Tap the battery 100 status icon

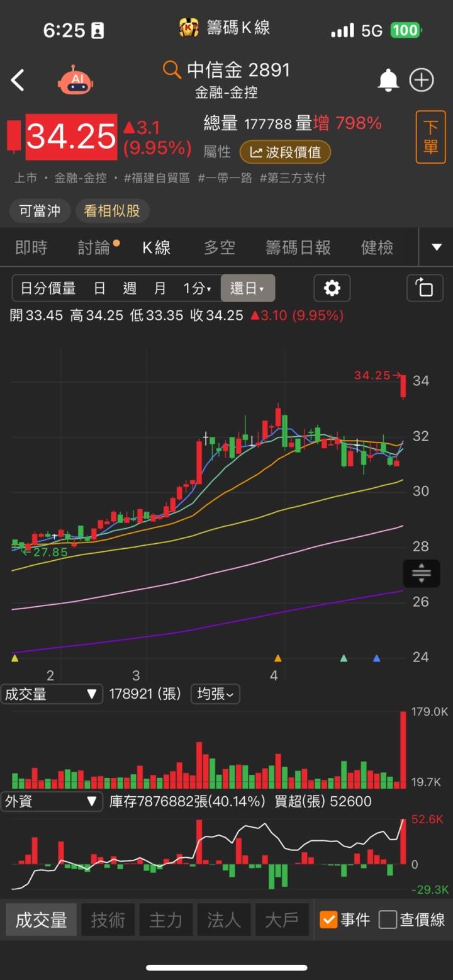click(x=406, y=30)
